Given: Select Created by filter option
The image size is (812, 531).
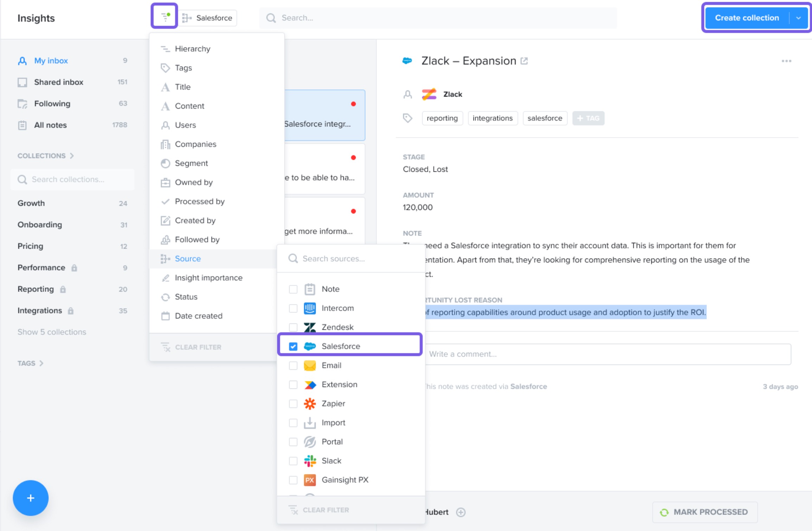Looking at the screenshot, I should point(217,220).
